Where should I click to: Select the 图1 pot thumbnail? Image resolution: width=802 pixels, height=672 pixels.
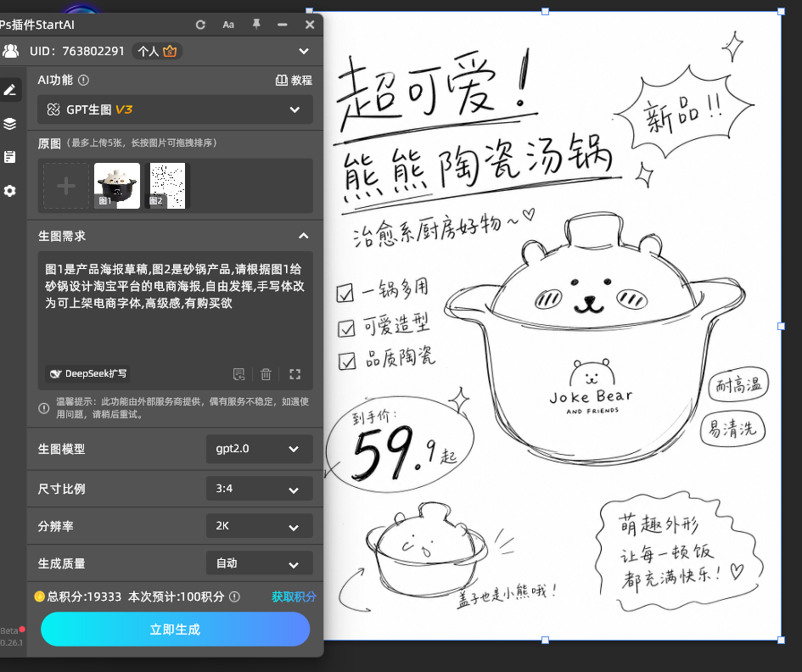pyautogui.click(x=117, y=186)
